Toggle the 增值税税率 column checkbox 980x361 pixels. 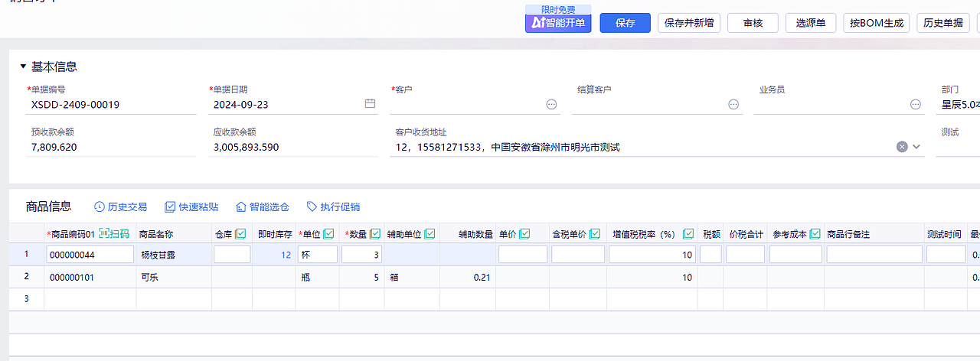coord(688,233)
